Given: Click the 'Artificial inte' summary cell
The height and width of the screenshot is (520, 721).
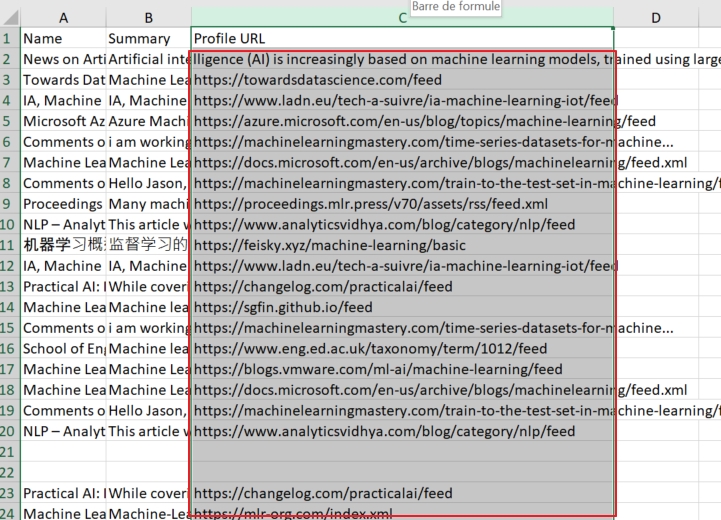Looking at the screenshot, I should 149,59.
